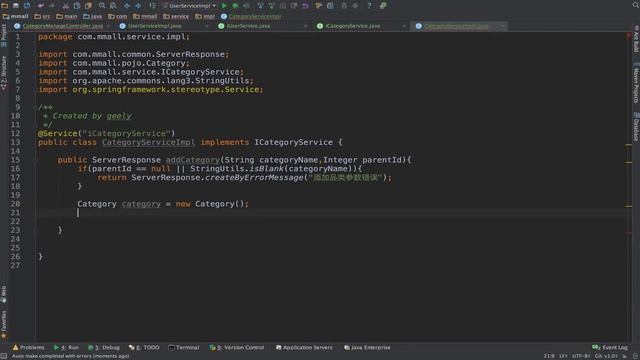Click the purple Revert icon
The width and height of the screenshot is (640, 360).
click(305, 6)
